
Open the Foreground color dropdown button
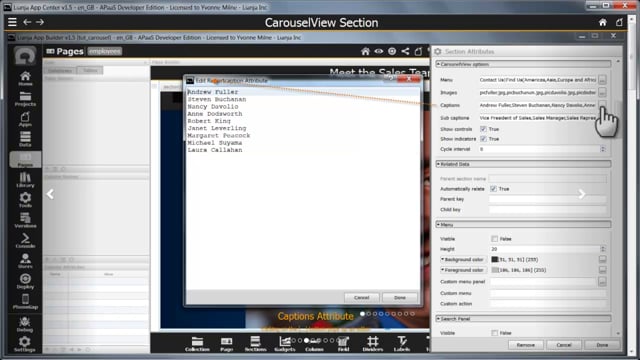pos(463,270)
